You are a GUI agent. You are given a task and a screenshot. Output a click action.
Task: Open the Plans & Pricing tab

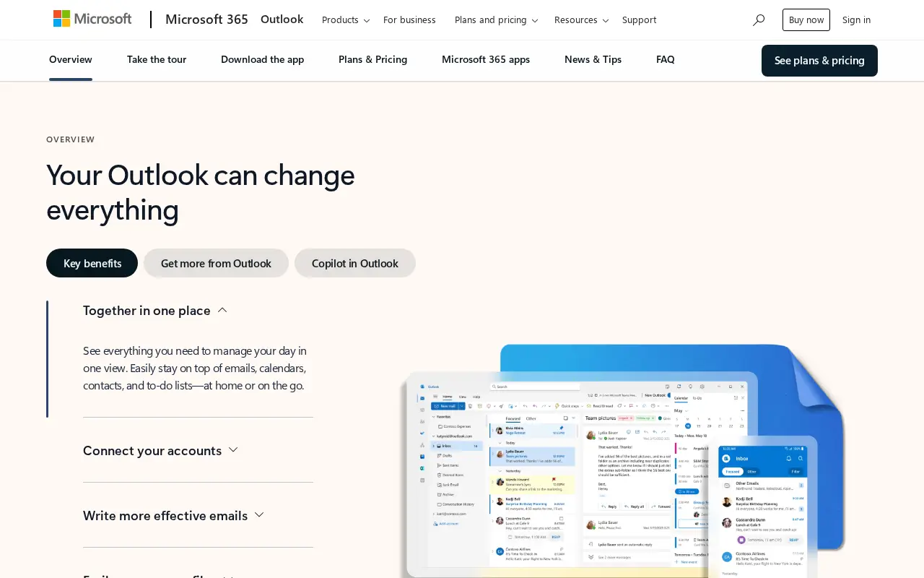click(x=373, y=60)
